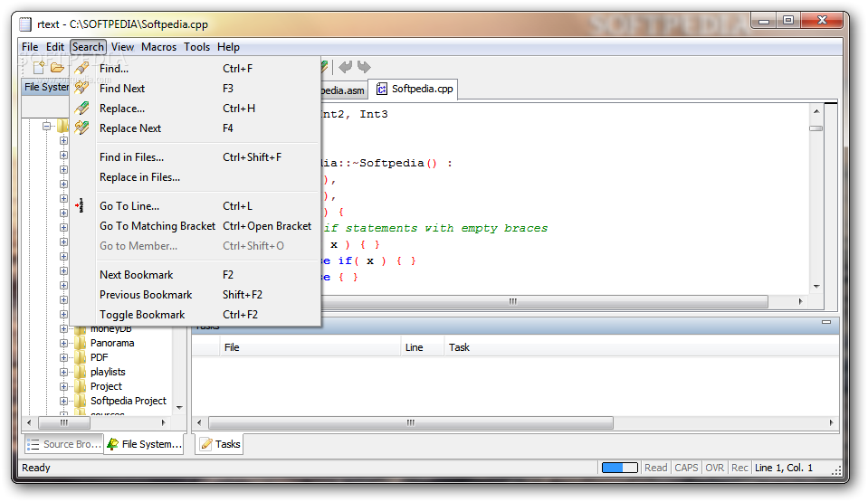
Task: Switch to the Softpedia.cpp tab
Action: (x=415, y=89)
